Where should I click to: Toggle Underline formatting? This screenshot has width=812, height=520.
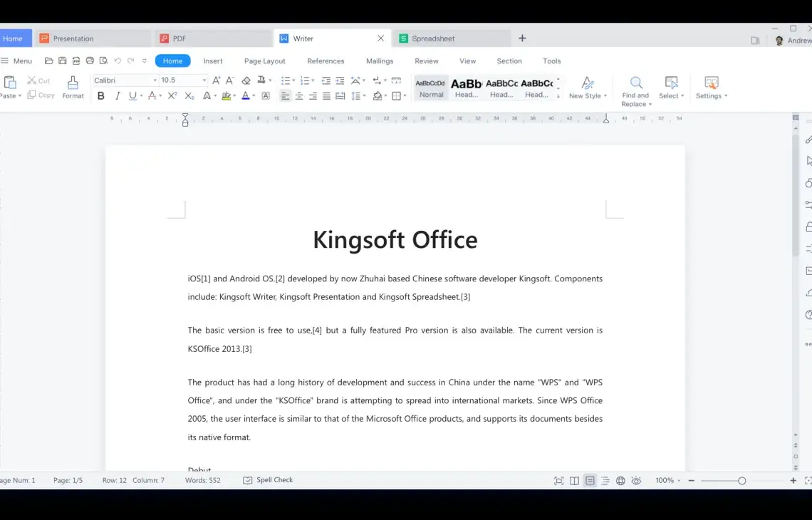coord(132,96)
